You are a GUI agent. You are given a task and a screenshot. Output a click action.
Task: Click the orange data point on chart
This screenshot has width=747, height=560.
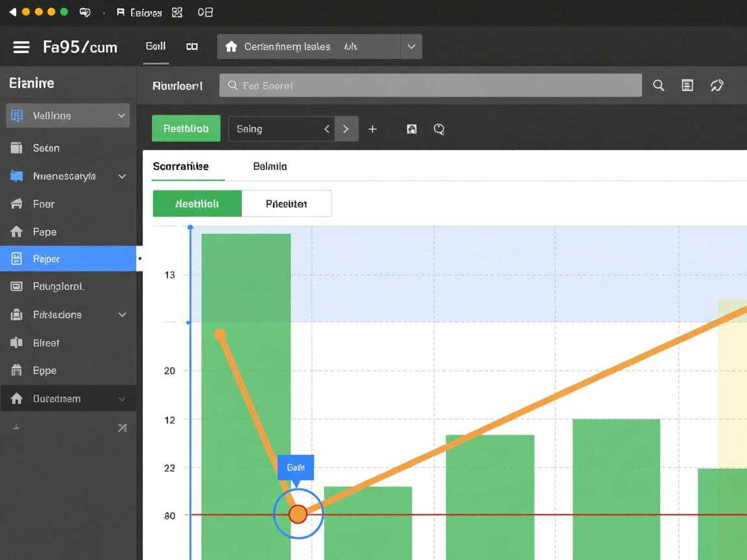tap(298, 514)
